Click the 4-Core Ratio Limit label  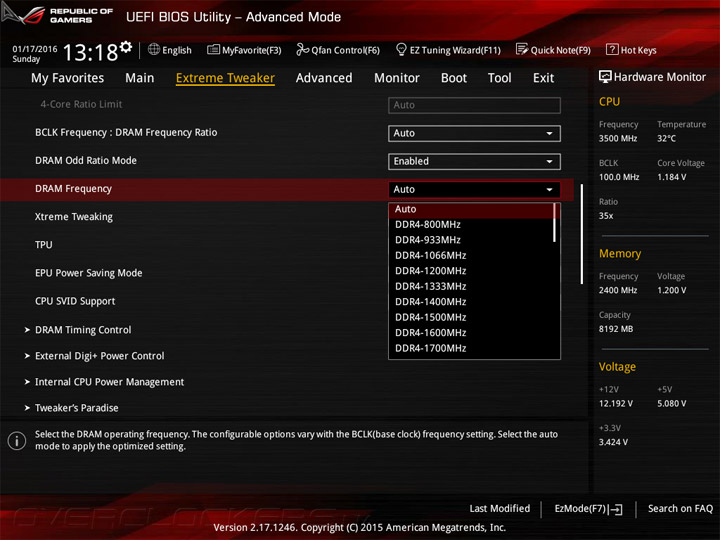click(x=81, y=104)
